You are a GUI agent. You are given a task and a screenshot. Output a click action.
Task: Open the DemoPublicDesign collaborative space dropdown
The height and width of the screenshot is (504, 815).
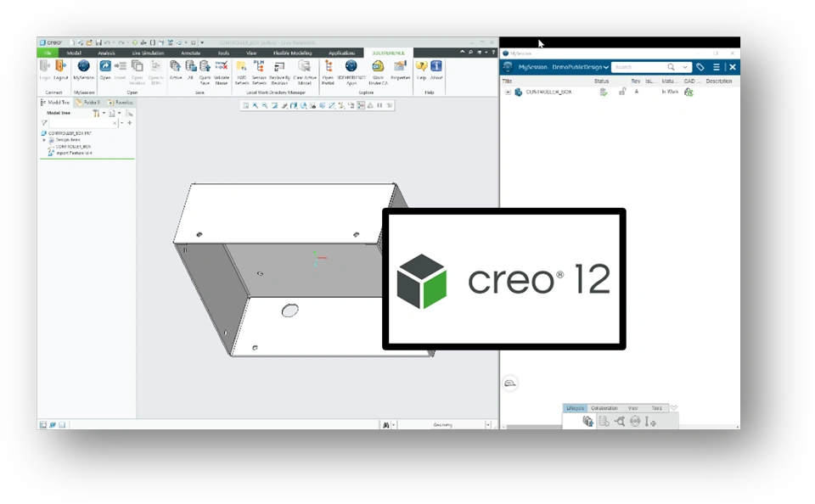coord(580,67)
